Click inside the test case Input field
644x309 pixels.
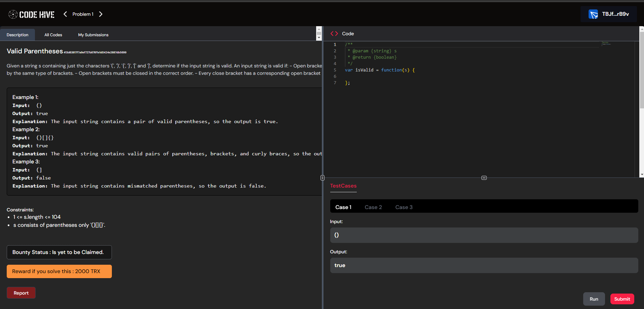pyautogui.click(x=484, y=235)
